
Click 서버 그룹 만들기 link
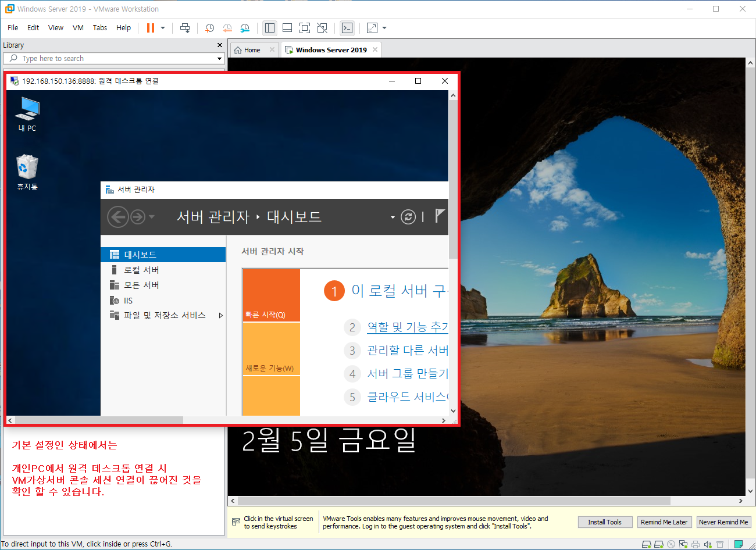(408, 374)
